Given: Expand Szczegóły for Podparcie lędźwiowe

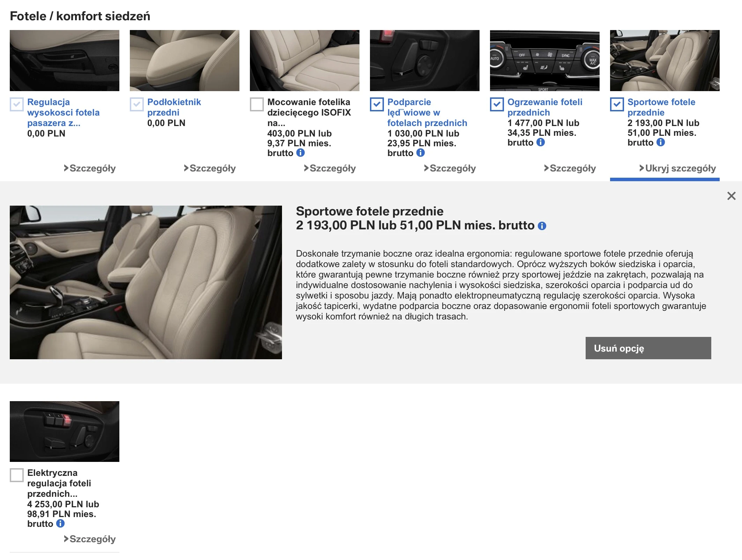Looking at the screenshot, I should 450,168.
